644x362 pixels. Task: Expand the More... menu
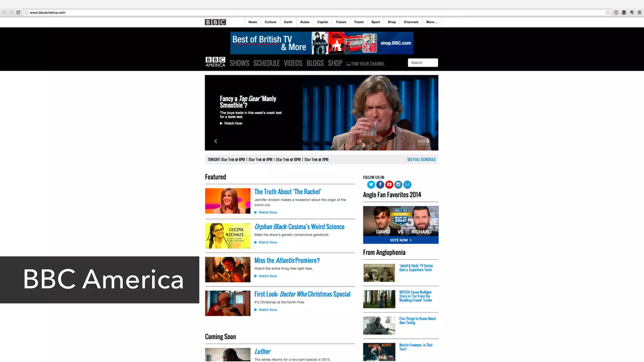pyautogui.click(x=432, y=22)
